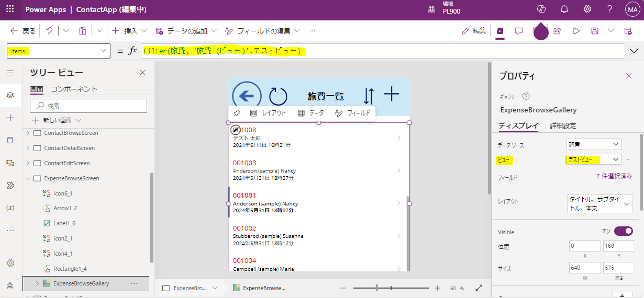Expand ContactEditScreen in tree
The width and height of the screenshot is (644, 298).
click(x=28, y=163)
